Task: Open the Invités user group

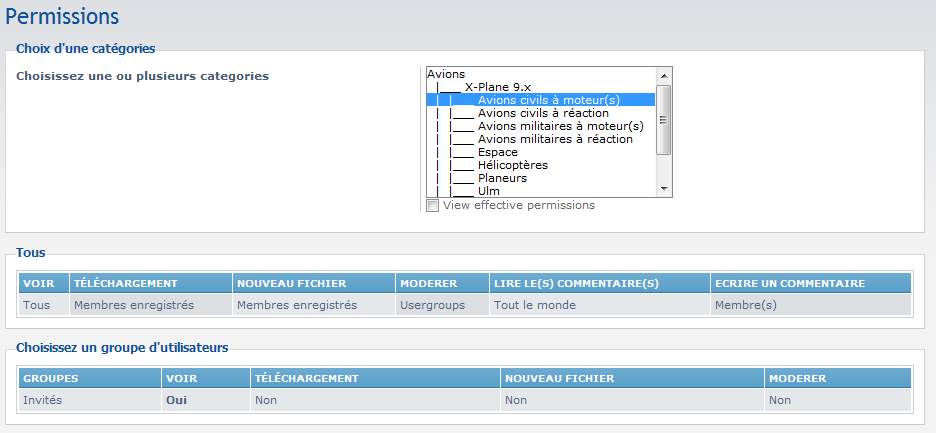Action: [x=42, y=400]
